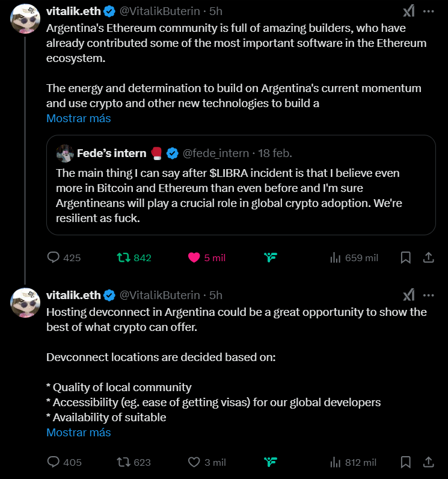The width and height of the screenshot is (448, 479).
Task: Click Grok icon on the first tweet
Action: click(x=408, y=11)
